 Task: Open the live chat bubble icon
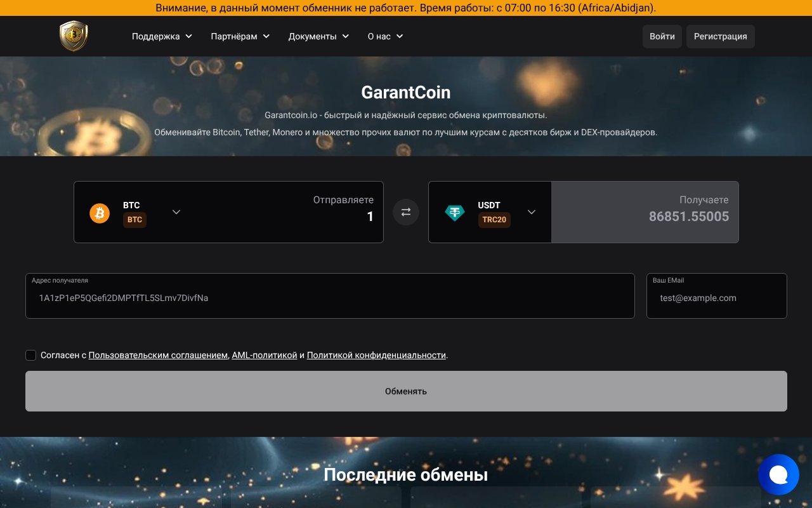click(779, 474)
